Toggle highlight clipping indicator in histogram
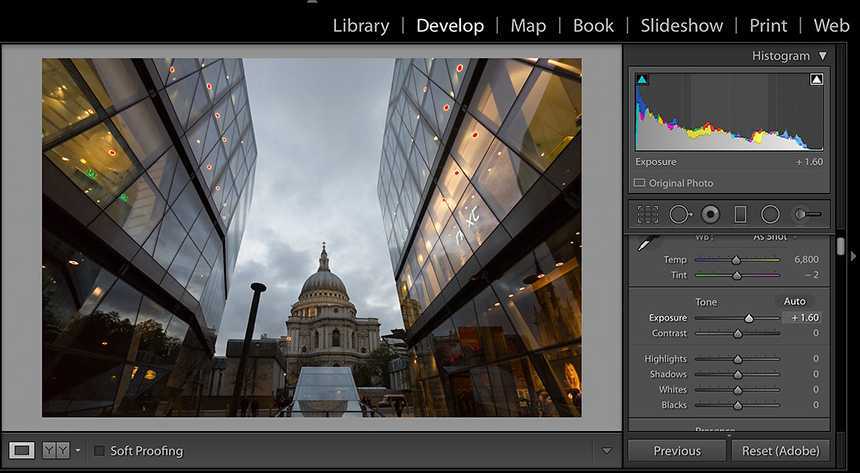This screenshot has height=473, width=860. [x=816, y=79]
